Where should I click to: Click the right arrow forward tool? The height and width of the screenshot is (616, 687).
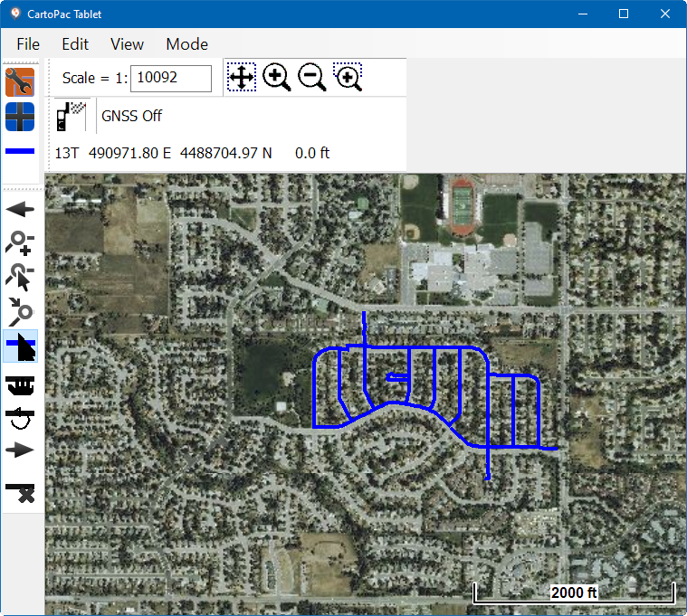20,450
